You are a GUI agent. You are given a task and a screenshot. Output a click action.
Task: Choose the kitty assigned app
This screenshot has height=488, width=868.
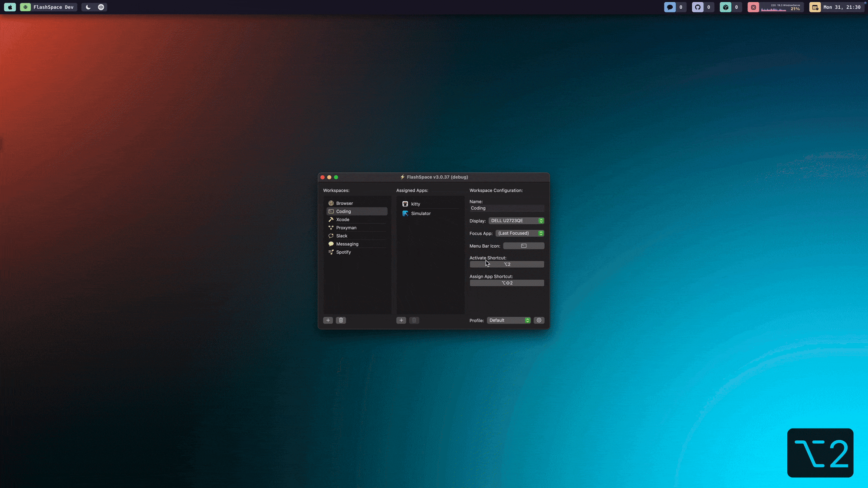click(415, 204)
